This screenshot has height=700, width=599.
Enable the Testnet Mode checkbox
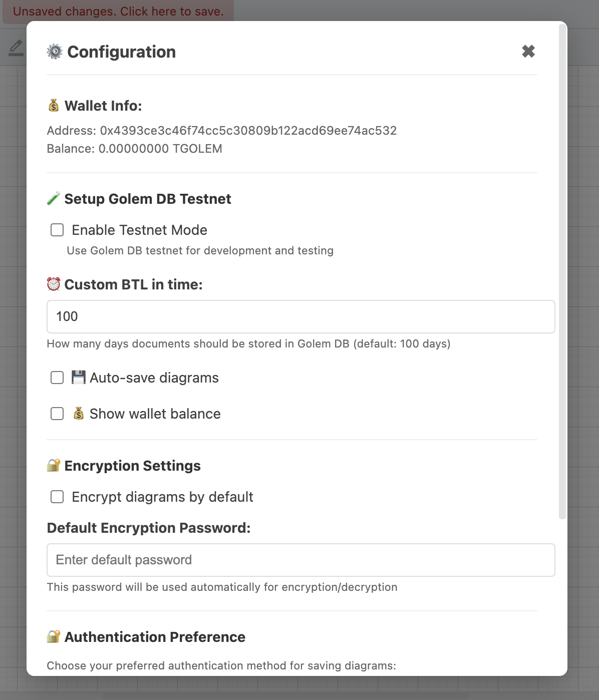pyautogui.click(x=57, y=230)
